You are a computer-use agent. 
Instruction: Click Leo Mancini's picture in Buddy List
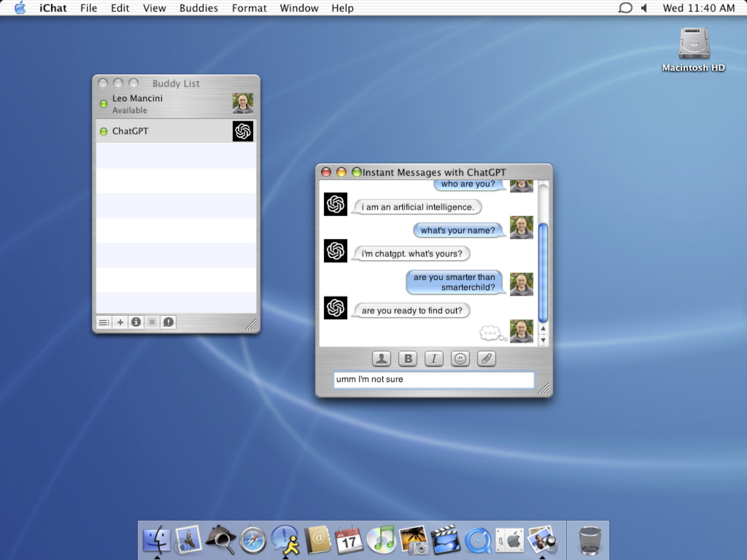point(243,104)
